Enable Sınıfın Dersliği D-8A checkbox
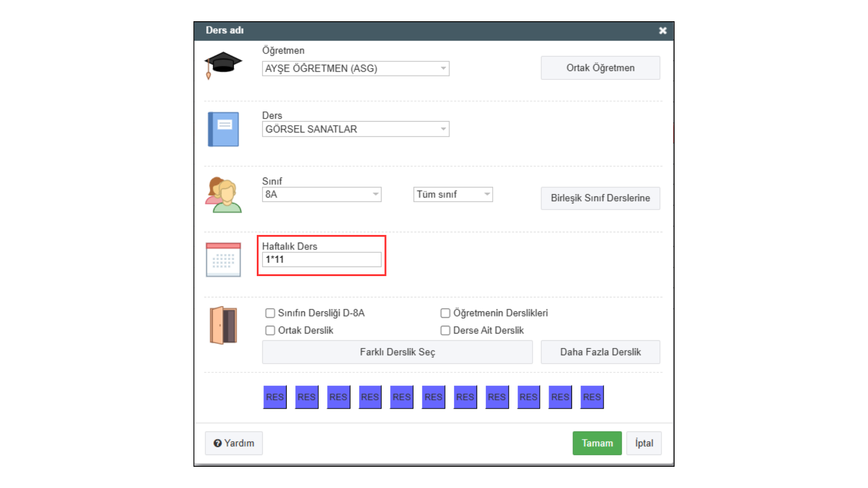This screenshot has width=868, height=488. click(x=270, y=313)
